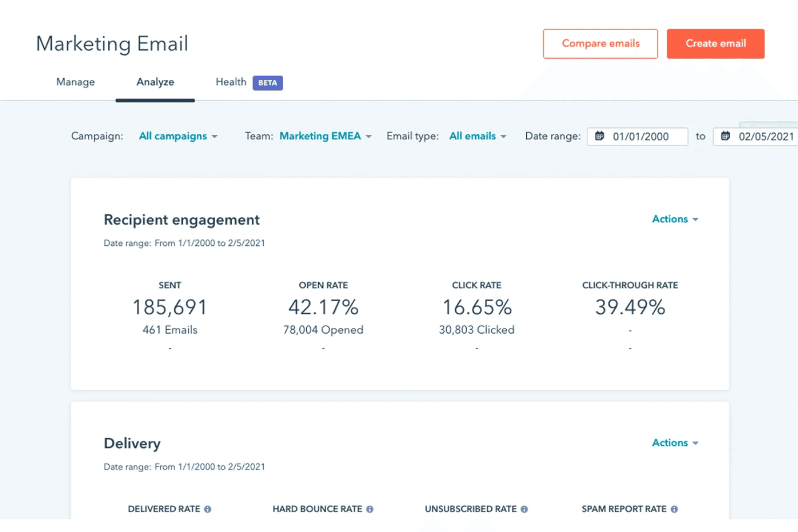The height and width of the screenshot is (532, 798).
Task: Click the DELIVERED RATE label
Action: [164, 509]
